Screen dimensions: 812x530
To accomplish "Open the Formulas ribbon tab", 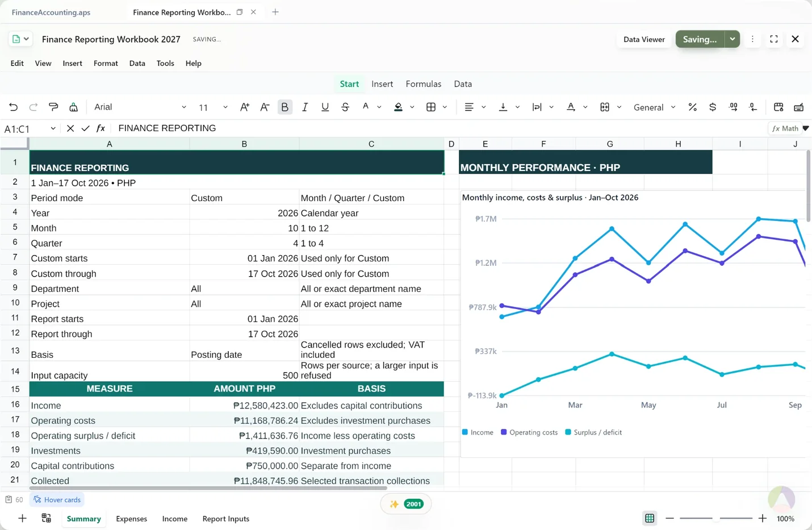I will 424,84.
